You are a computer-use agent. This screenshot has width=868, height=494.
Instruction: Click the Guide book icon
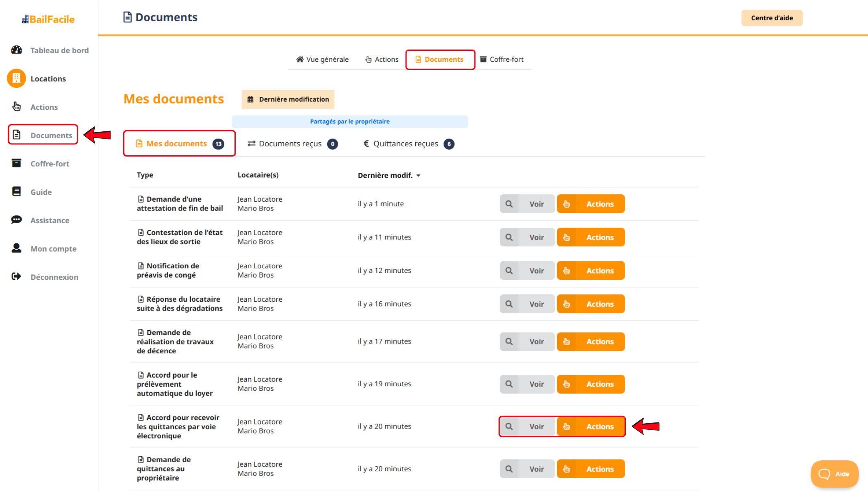[x=16, y=192]
